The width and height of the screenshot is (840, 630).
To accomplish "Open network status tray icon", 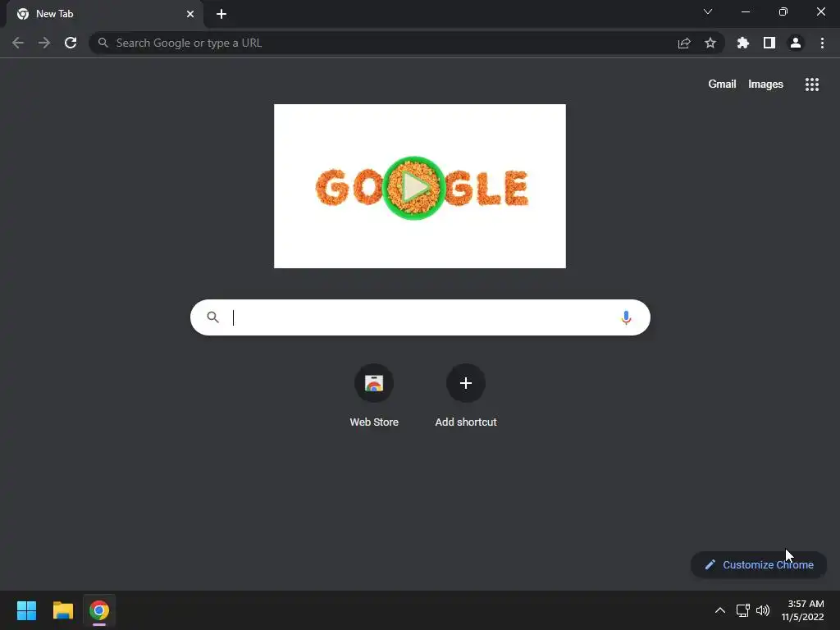I will (x=742, y=610).
